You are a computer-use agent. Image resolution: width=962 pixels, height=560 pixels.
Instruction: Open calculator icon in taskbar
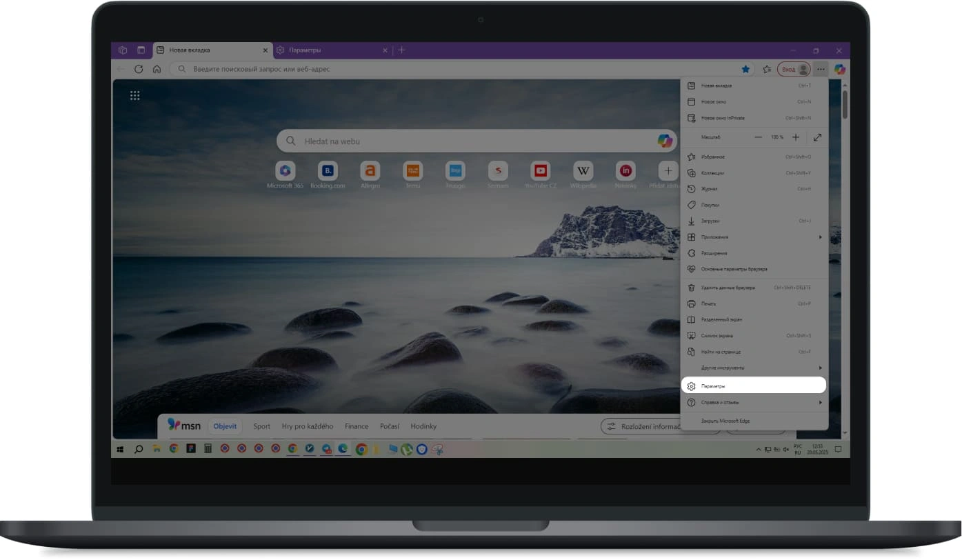(x=208, y=449)
